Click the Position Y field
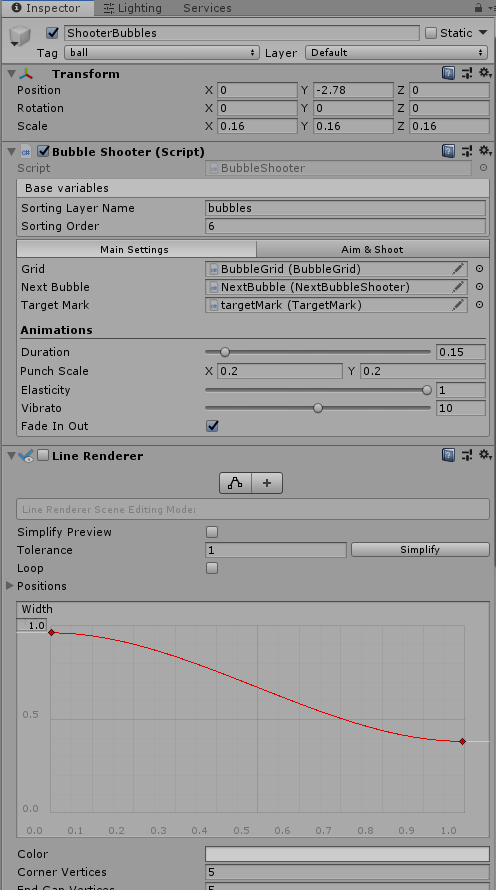 pyautogui.click(x=352, y=90)
